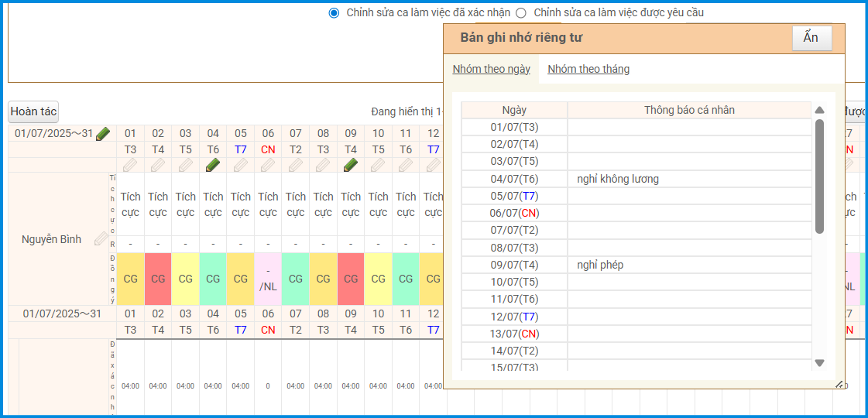Click the 'Hoàn tác' undo button
The image size is (868, 418).
pos(33,112)
